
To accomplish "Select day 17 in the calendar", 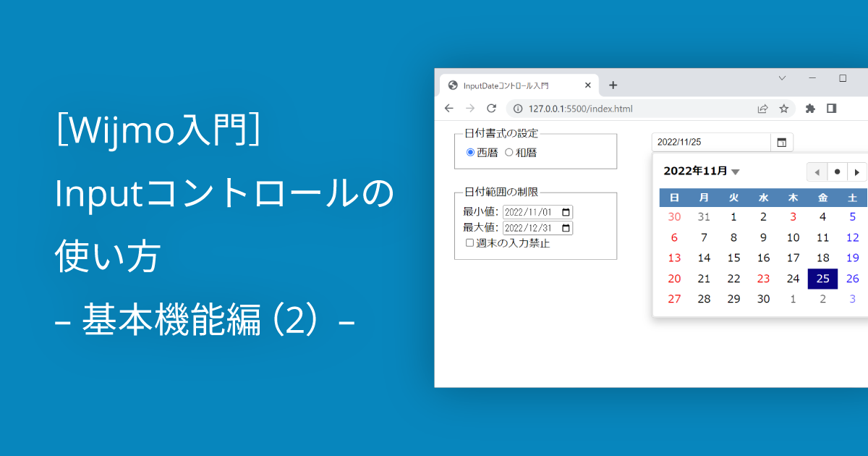I will pyautogui.click(x=793, y=258).
